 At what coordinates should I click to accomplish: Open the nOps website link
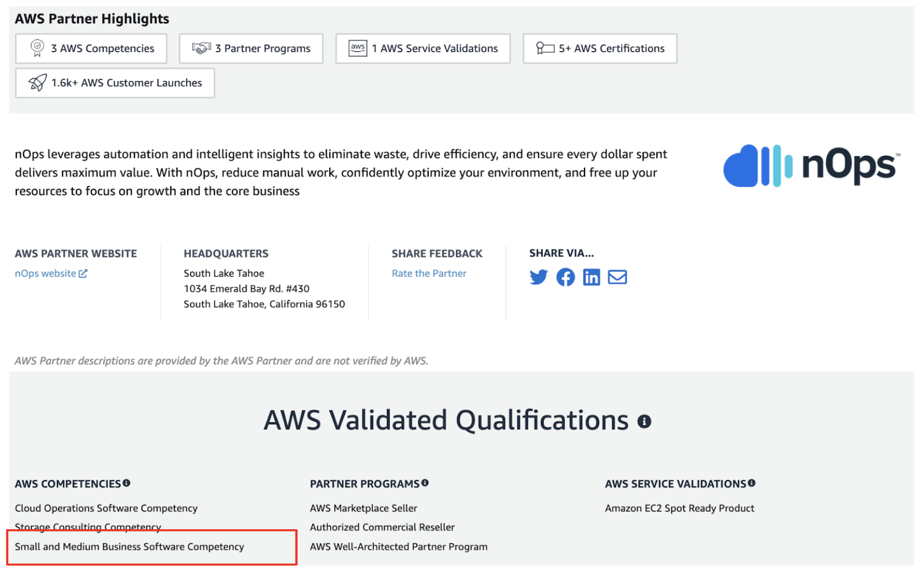point(51,273)
